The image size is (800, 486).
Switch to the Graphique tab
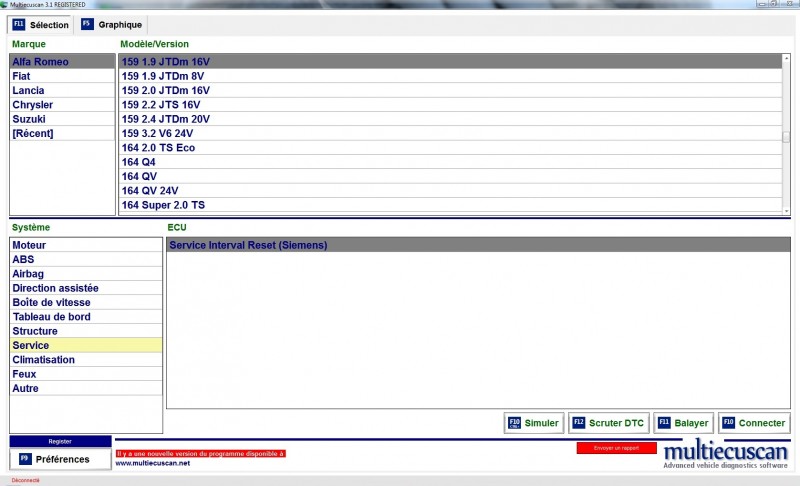[x=113, y=24]
